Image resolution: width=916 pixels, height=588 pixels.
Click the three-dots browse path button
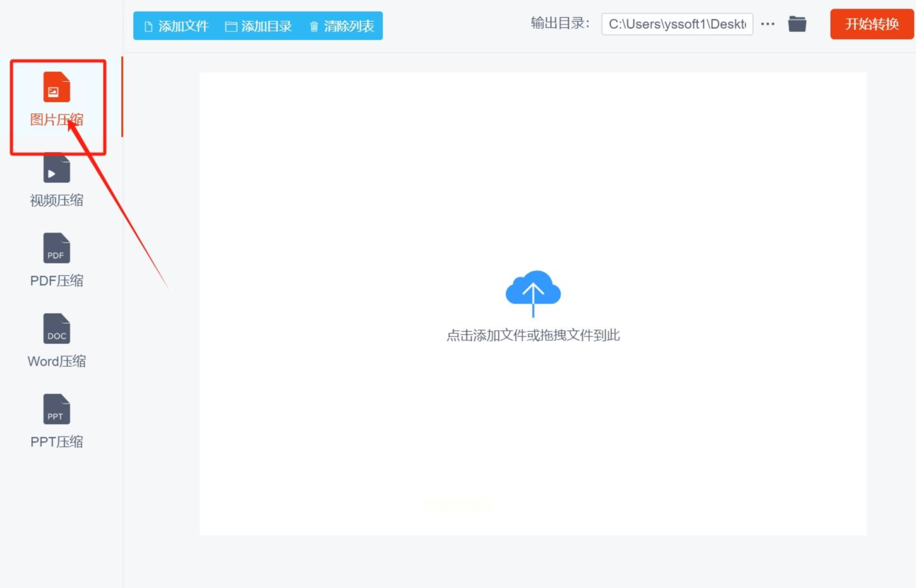click(768, 24)
